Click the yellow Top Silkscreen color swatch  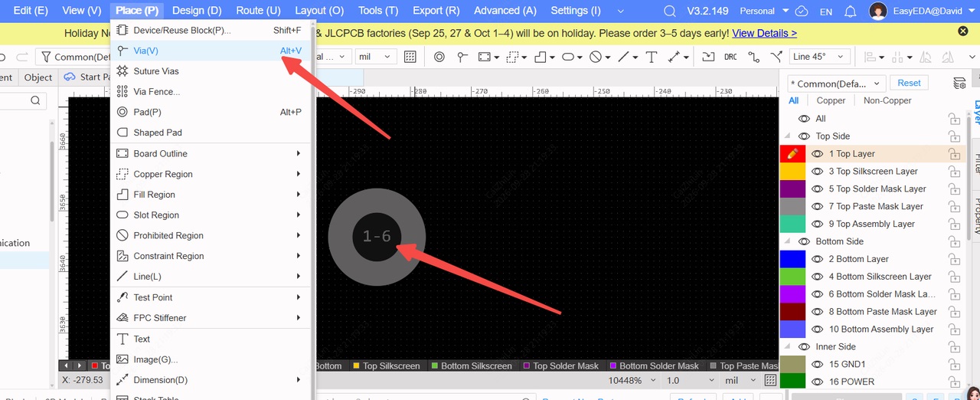coord(792,172)
